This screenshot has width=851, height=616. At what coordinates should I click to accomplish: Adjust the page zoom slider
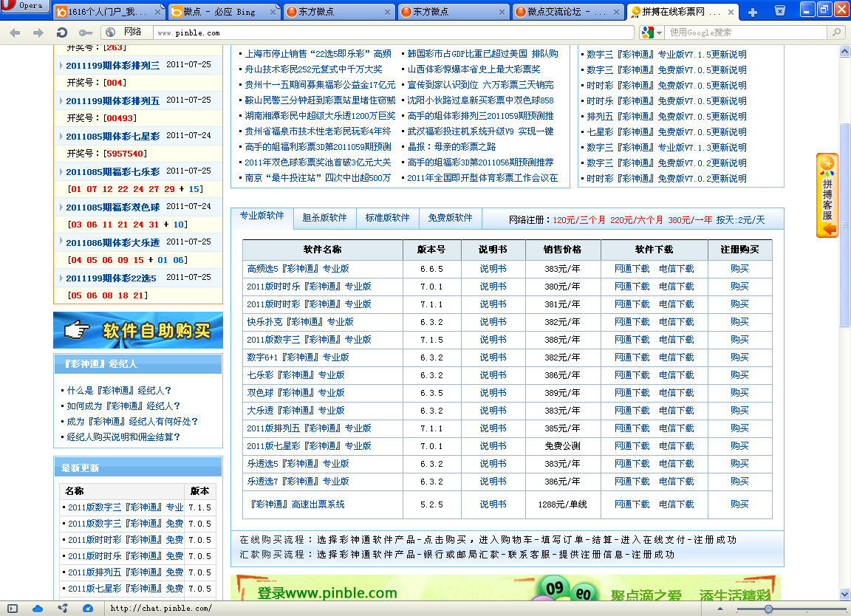pos(768,609)
